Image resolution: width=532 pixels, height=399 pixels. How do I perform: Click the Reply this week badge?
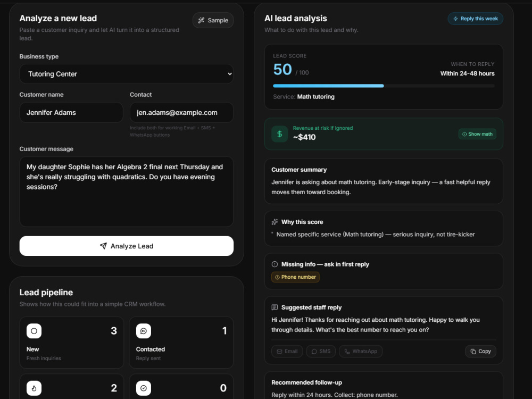475,19
